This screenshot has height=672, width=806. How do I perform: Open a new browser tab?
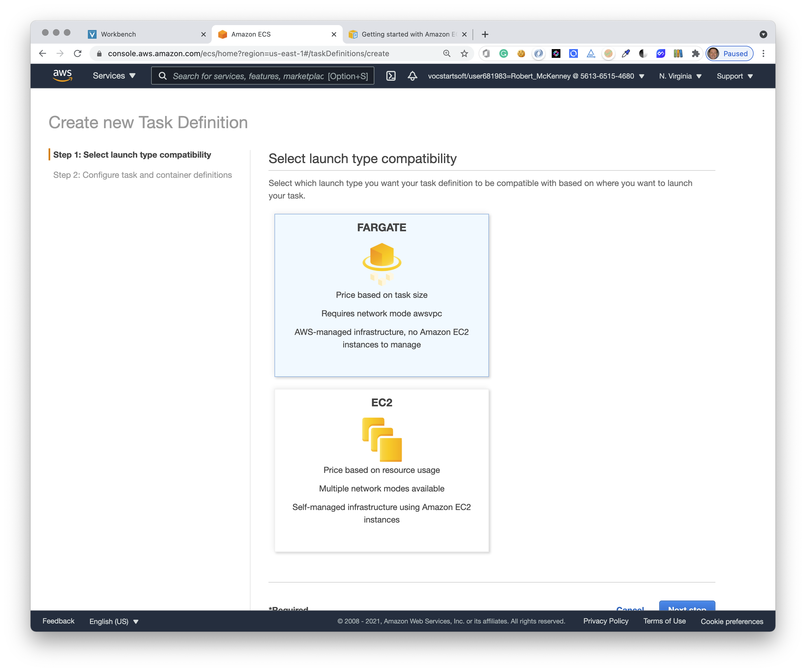point(485,34)
